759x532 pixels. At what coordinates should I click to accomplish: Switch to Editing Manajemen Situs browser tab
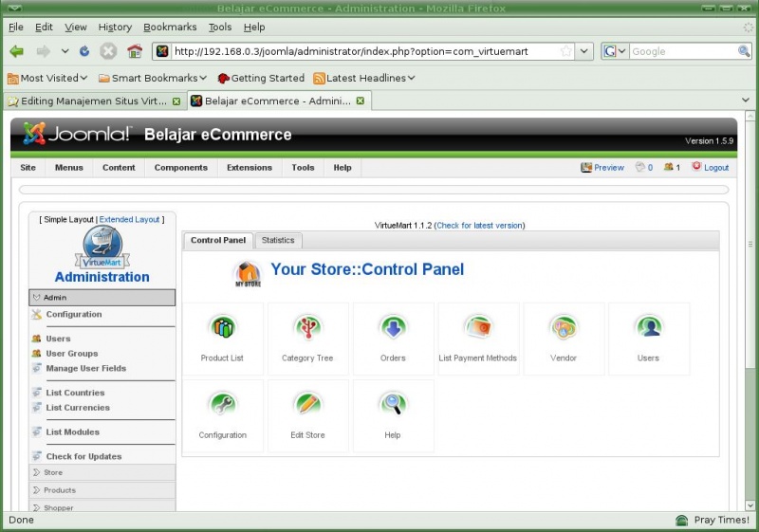pos(95,101)
